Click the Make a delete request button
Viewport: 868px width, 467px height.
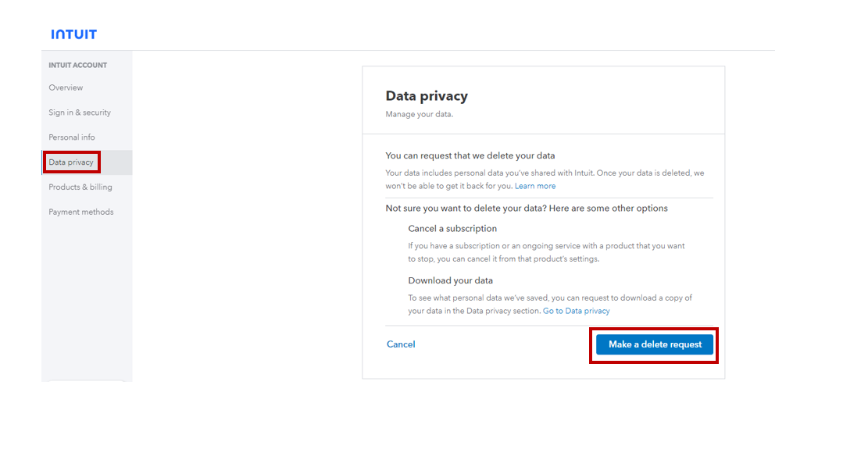pyautogui.click(x=655, y=344)
